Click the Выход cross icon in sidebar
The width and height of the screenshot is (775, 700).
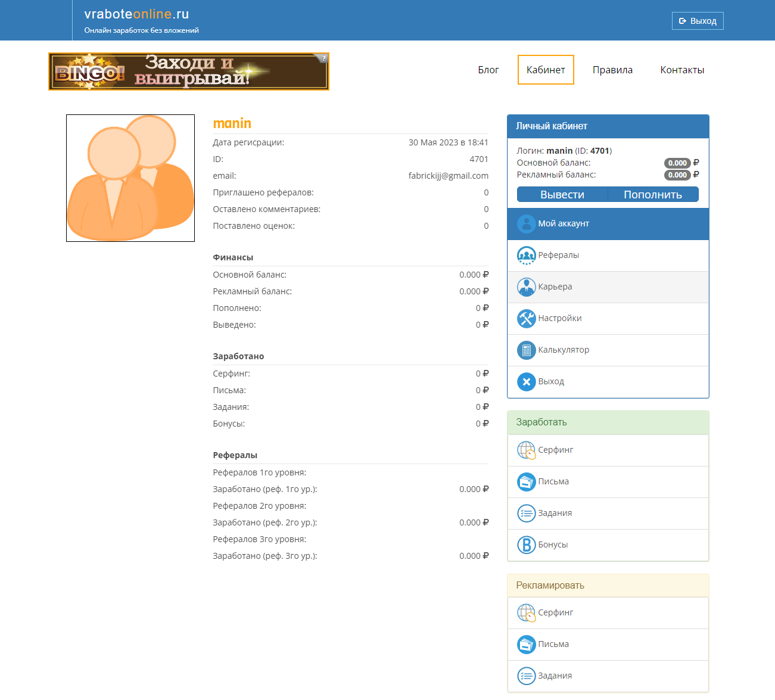526,382
